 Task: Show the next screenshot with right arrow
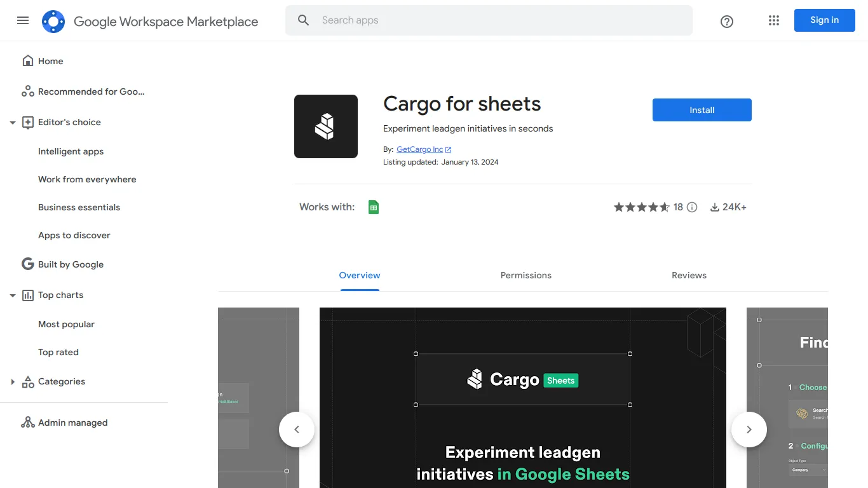tap(749, 430)
